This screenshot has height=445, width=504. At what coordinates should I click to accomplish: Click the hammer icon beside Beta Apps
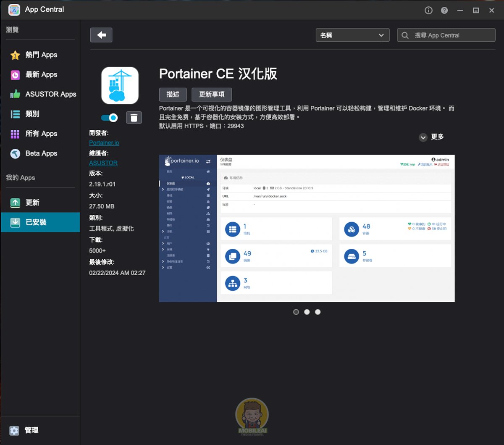coord(15,154)
